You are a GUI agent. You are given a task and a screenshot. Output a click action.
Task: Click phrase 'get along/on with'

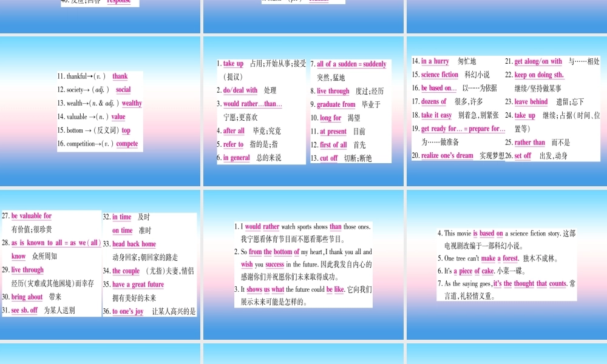[x=538, y=61]
